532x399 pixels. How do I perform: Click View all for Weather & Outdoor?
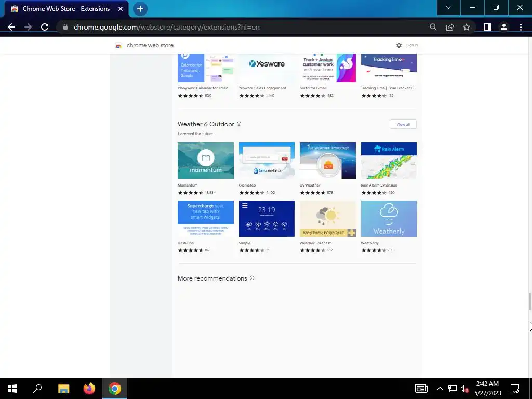[403, 124]
